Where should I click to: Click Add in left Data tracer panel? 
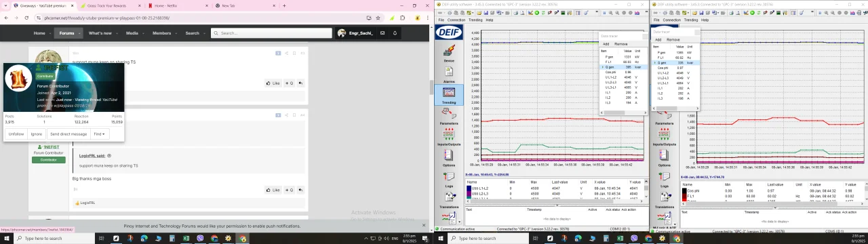(606, 44)
